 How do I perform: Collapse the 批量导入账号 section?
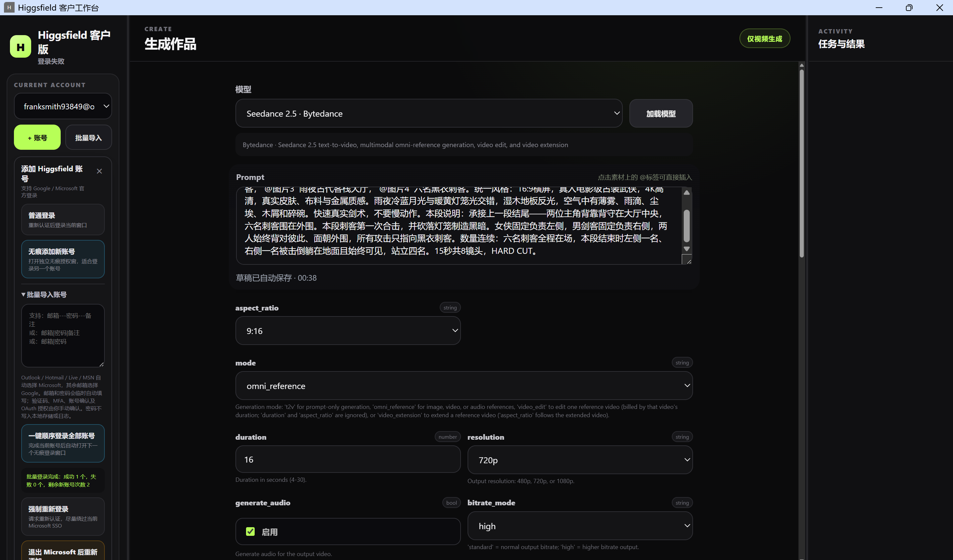(44, 294)
